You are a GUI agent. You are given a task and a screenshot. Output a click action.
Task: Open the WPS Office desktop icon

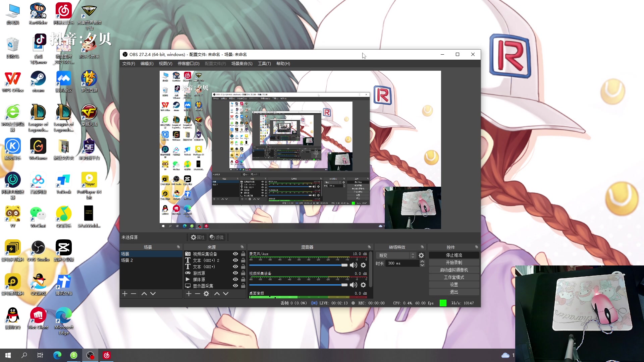13,81
